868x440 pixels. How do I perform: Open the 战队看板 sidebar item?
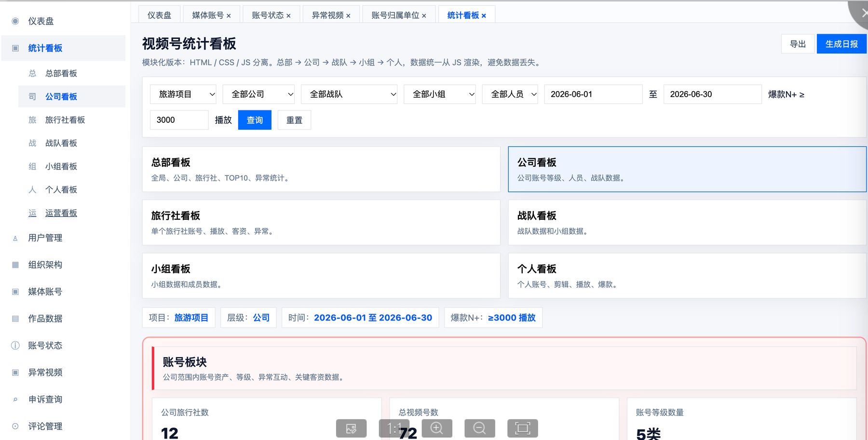[72, 143]
